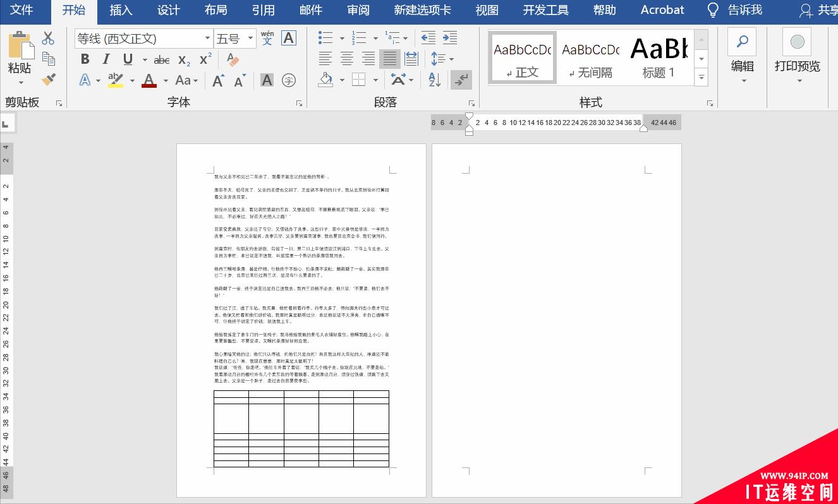Image resolution: width=838 pixels, height=504 pixels.
Task: Open the phonetic guide wén icon
Action: pos(267,38)
